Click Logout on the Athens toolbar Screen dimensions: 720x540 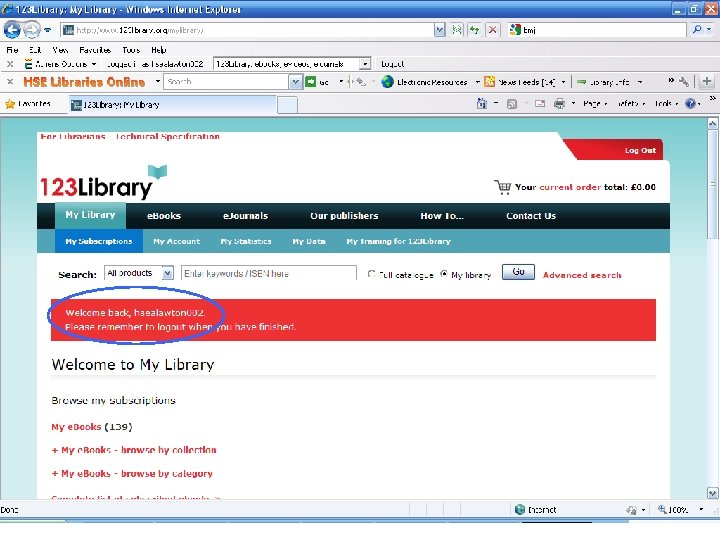392,64
